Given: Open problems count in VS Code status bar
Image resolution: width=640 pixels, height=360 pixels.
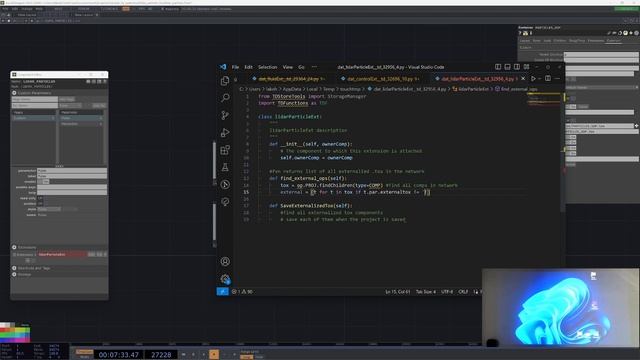Looking at the screenshot, I should pos(242,291).
